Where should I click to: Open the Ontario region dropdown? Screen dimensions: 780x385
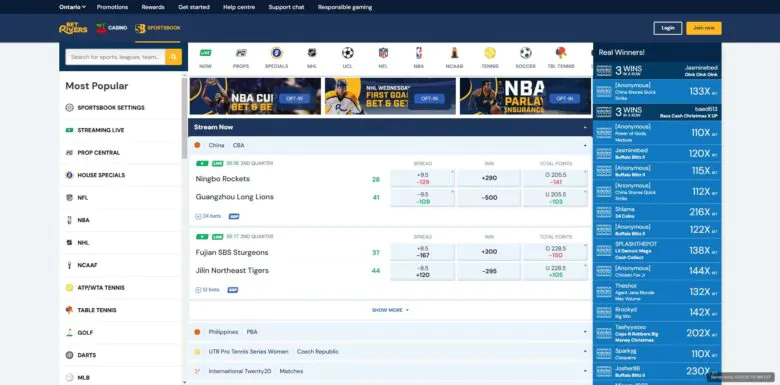pyautogui.click(x=72, y=7)
